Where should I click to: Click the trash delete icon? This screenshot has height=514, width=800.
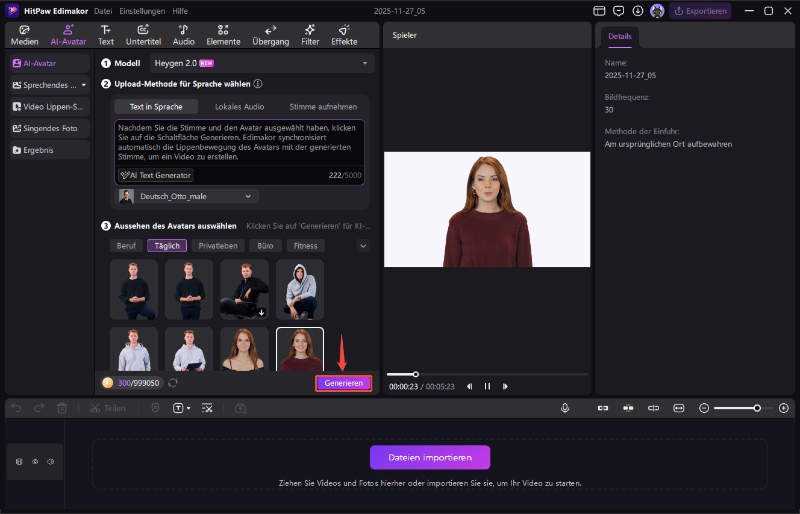tap(62, 408)
